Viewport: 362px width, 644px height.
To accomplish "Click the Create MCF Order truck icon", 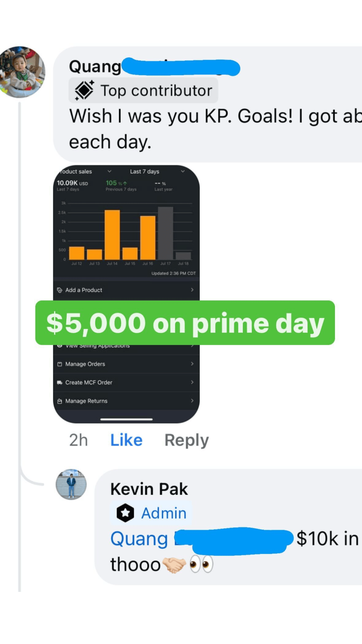I will tap(59, 383).
